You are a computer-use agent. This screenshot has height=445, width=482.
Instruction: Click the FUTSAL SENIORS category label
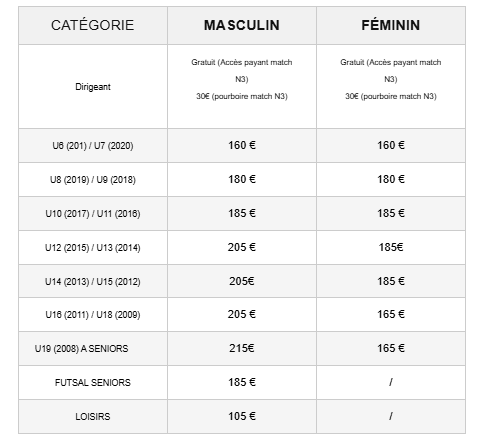[93, 383]
